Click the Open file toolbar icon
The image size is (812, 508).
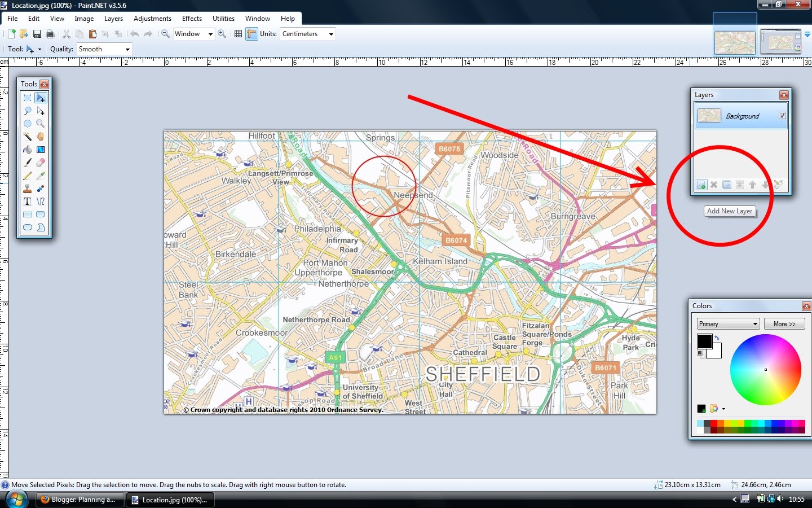click(x=24, y=34)
